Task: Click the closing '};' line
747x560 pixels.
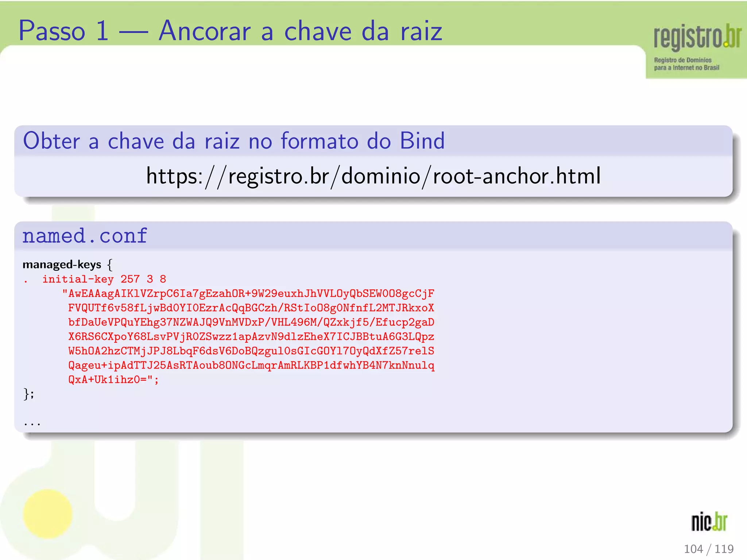Action: (29, 394)
